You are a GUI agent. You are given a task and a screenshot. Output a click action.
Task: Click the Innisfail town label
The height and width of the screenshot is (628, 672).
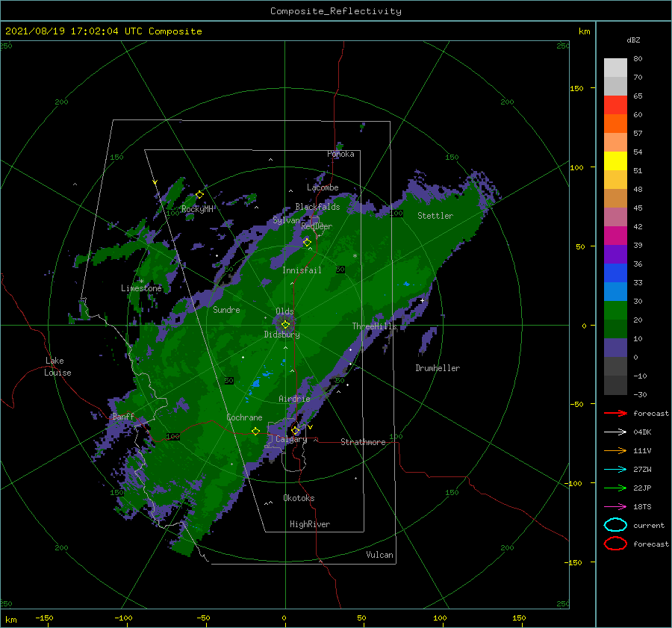point(302,270)
